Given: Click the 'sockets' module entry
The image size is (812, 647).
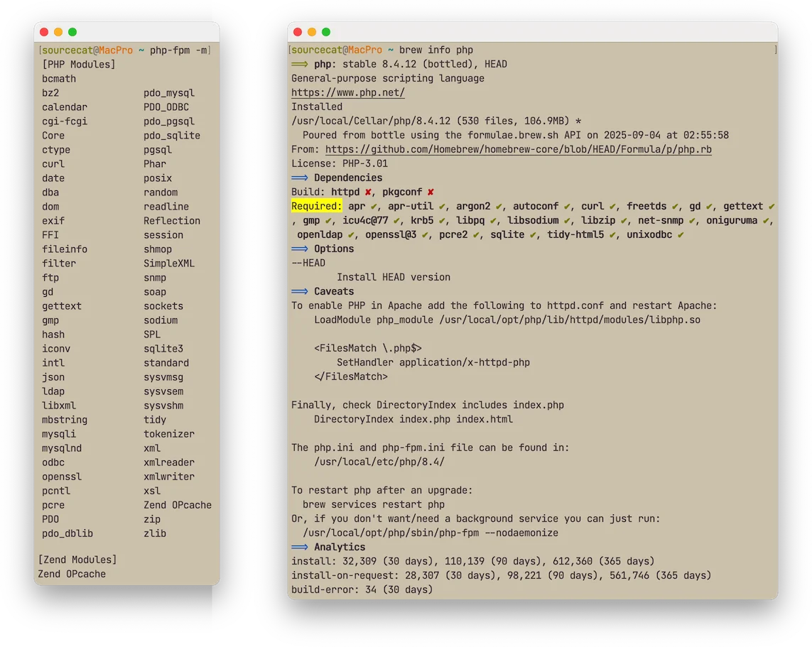Looking at the screenshot, I should 163,306.
